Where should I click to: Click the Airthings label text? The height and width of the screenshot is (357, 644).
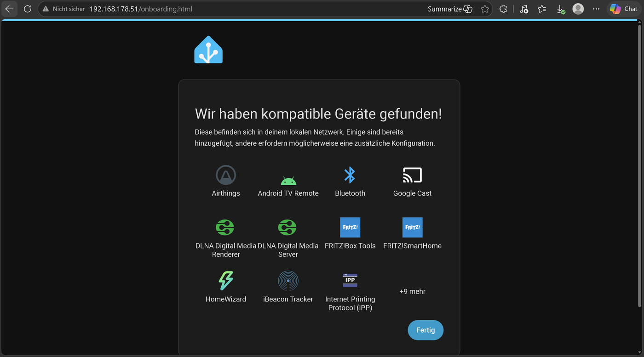226,193
